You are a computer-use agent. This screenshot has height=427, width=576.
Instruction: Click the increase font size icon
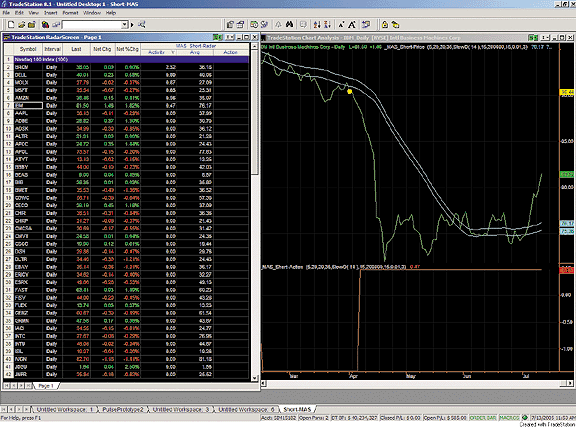pos(352,25)
